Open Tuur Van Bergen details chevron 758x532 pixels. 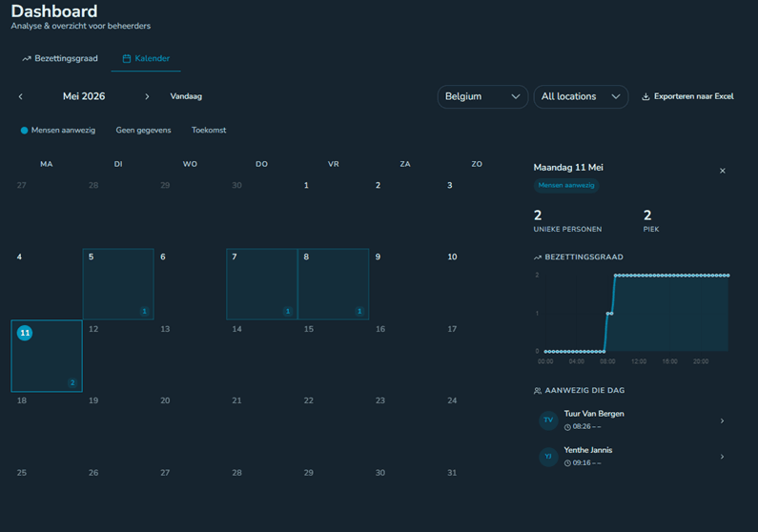pos(722,420)
